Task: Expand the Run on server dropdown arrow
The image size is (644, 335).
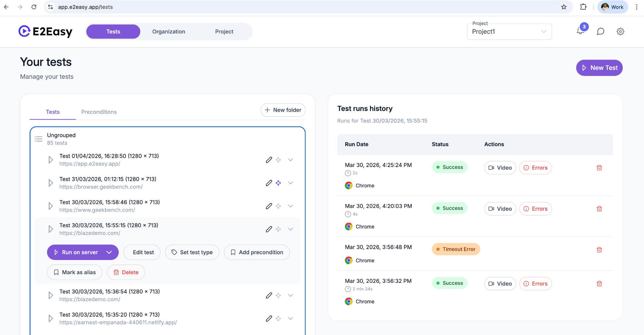Action: tap(109, 252)
